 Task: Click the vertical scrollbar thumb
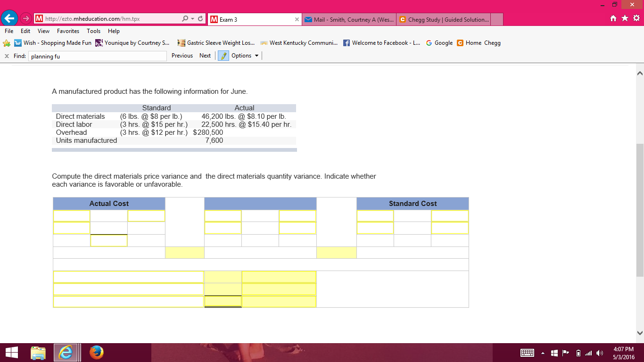[x=640, y=210]
